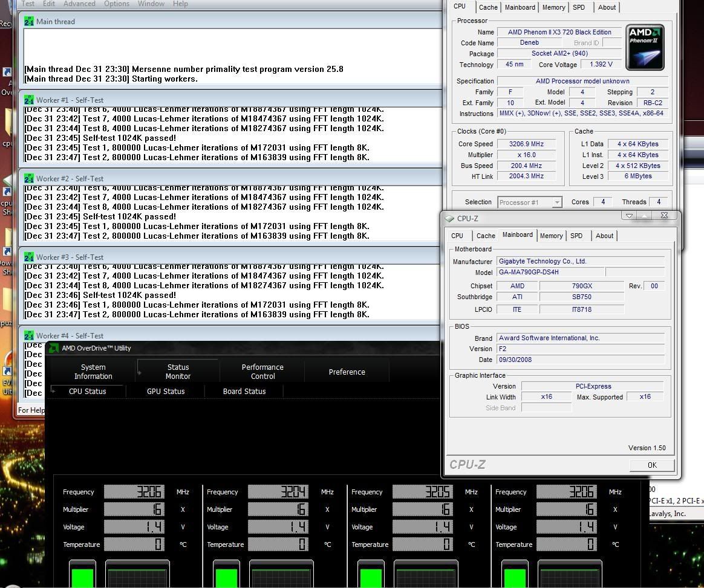Click the down-triangle button in CPU-Z title bar
The height and width of the screenshot is (588, 704).
point(629,216)
